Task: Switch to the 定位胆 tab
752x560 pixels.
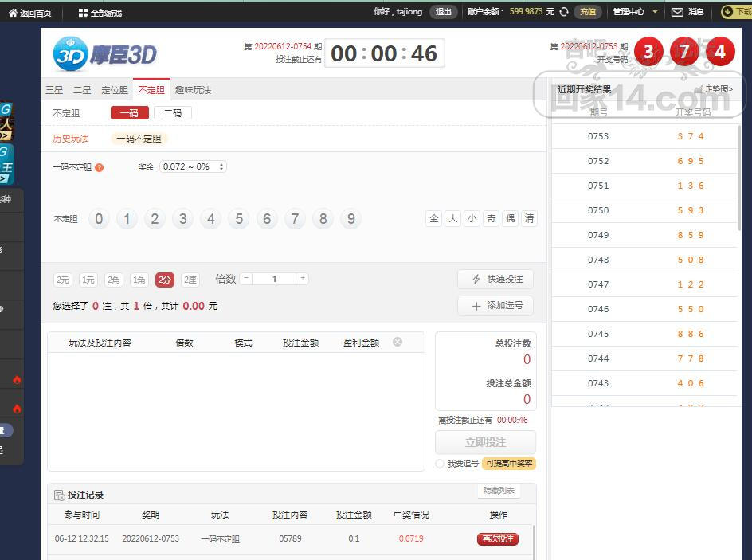Action: [115, 90]
